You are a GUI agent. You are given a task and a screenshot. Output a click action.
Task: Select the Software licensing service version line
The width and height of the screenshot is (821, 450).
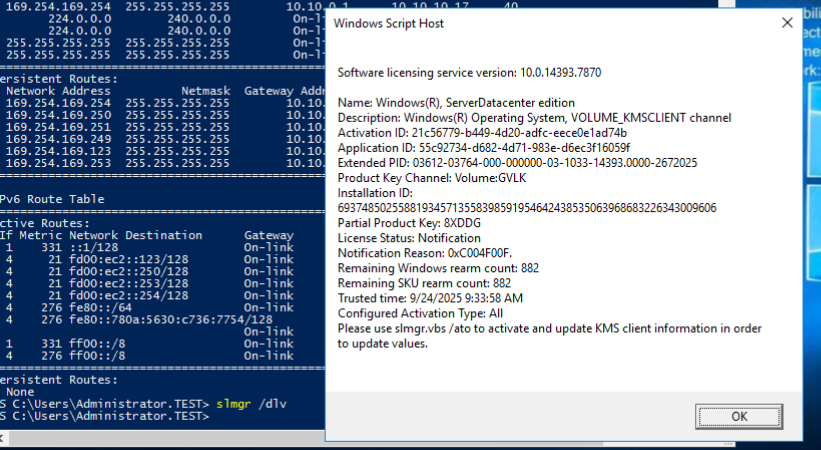pos(469,73)
